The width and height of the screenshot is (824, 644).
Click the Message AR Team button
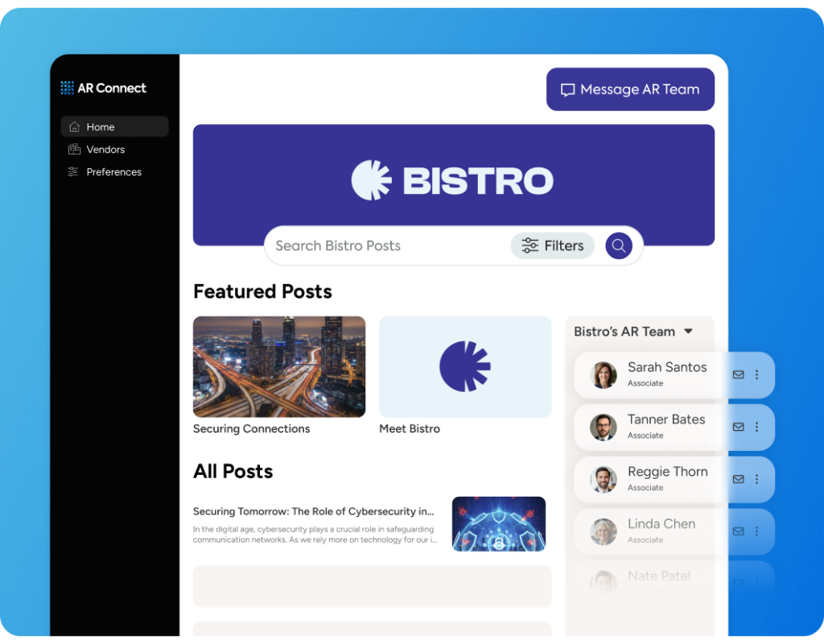click(630, 89)
